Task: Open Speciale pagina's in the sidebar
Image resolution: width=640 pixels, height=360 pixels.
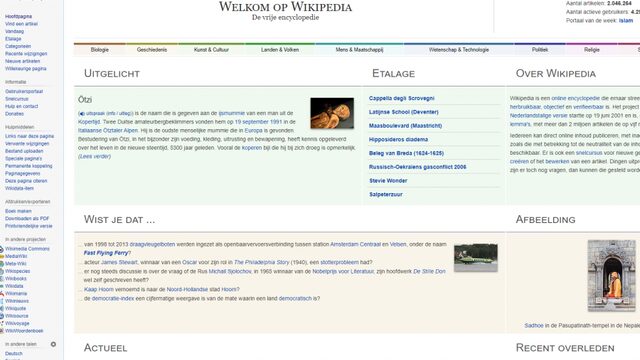Action: pos(23,158)
